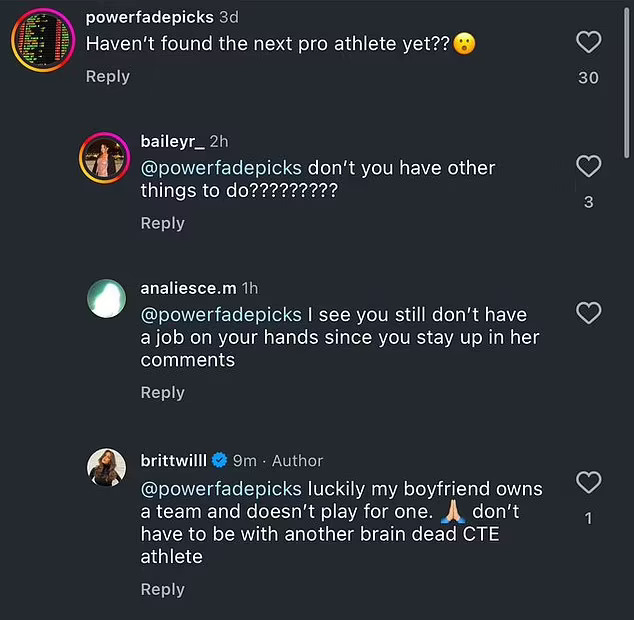This screenshot has width=634, height=620.
Task: Open the brittwill username link
Action: click(174, 460)
